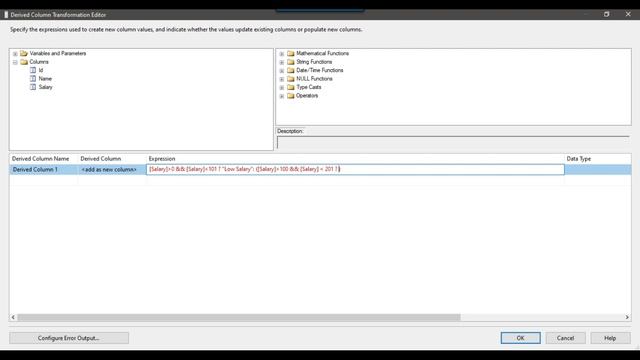This screenshot has width=640, height=360.
Task: Select the Name column label
Action: pyautogui.click(x=45, y=78)
